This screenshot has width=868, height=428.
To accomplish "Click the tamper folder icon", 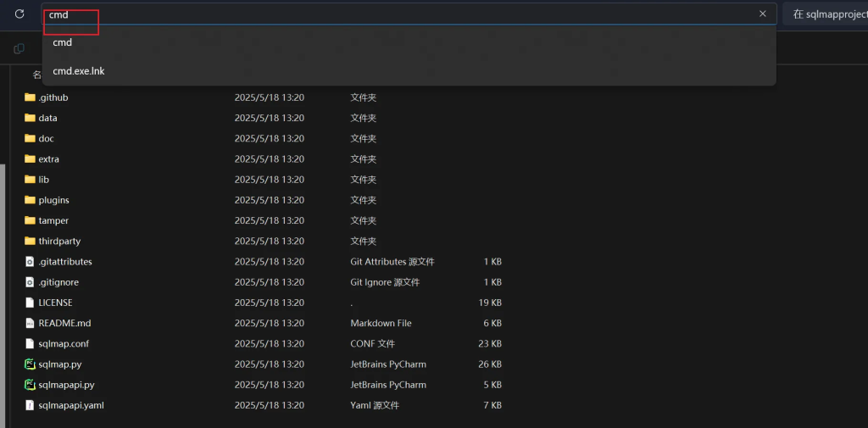I will [30, 220].
